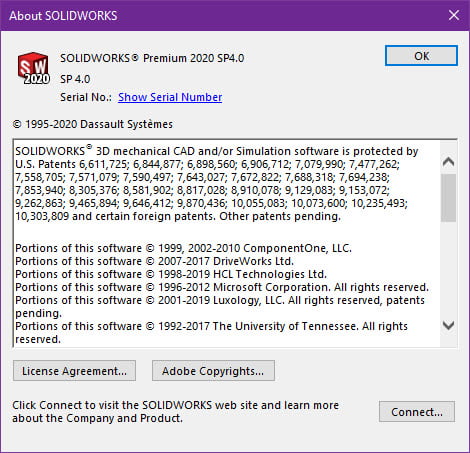The image size is (470, 453).
Task: Click the Luxology, LLC copyright line
Action: (220, 307)
